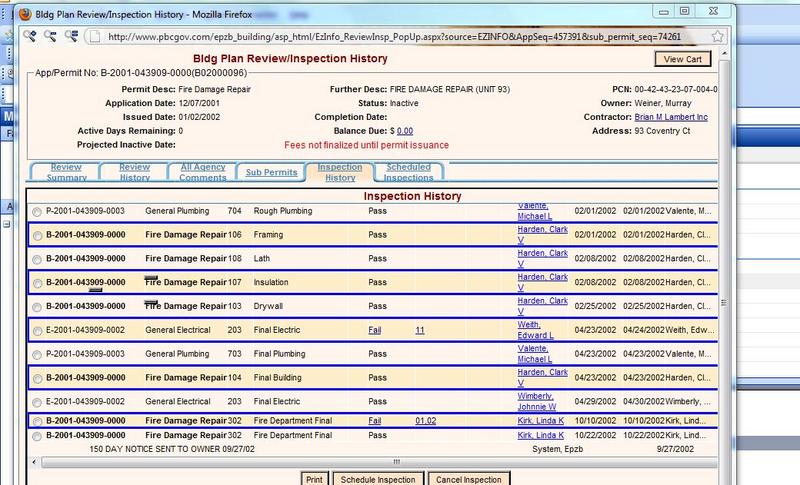Open the Brian M Lambert Inc contractor link

[671, 117]
